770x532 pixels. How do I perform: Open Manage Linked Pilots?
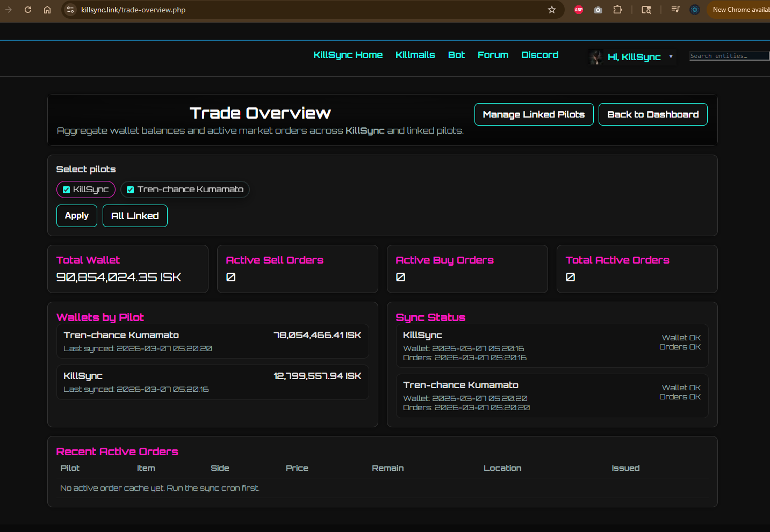pyautogui.click(x=534, y=114)
